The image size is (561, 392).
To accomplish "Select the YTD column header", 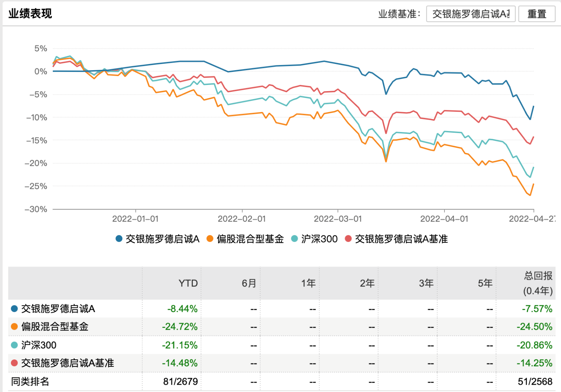I will click(x=188, y=283).
